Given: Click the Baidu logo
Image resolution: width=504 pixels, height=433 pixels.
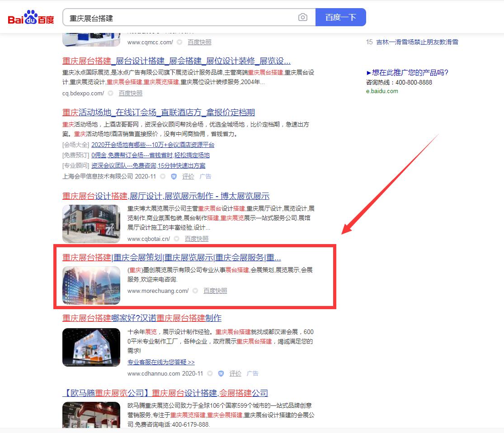Looking at the screenshot, I should coord(31,18).
